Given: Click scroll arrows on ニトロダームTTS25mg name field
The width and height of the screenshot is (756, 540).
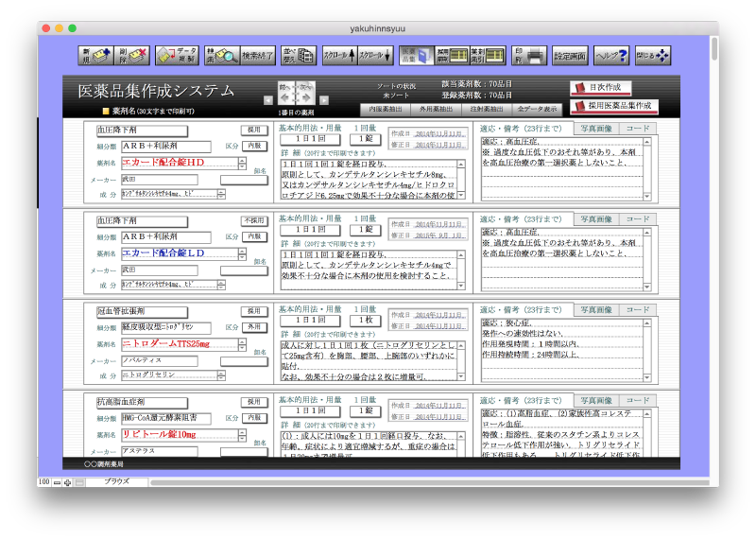Looking at the screenshot, I should (x=242, y=344).
